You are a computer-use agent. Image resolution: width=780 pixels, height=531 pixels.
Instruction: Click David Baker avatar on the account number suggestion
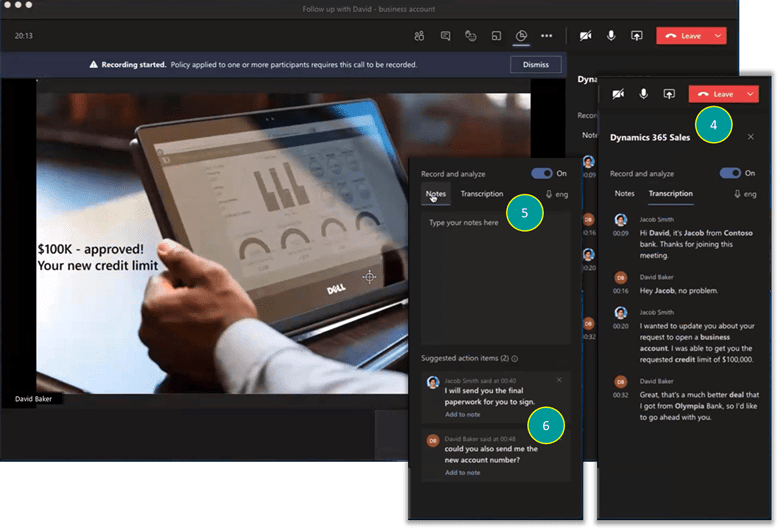(x=433, y=440)
